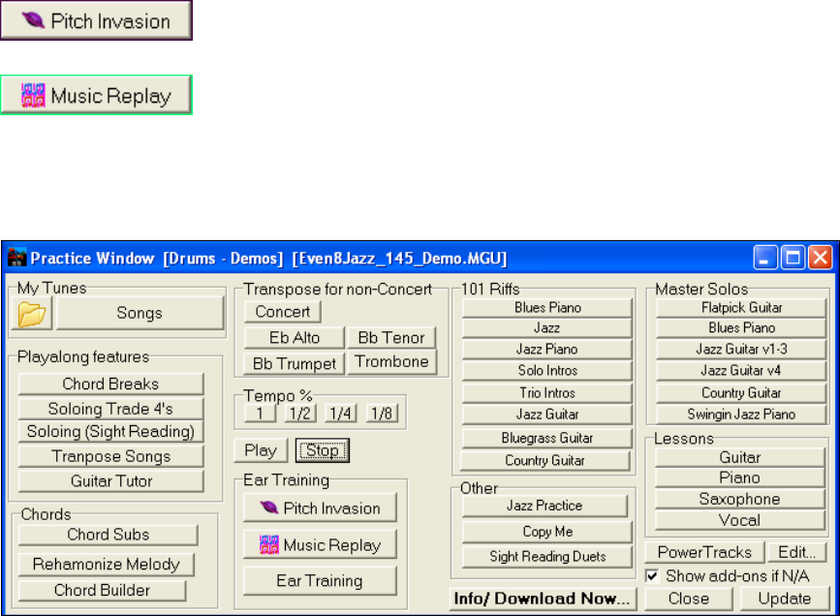Open Jazz Practice under Other
This screenshot has width=840, height=616.
544,506
